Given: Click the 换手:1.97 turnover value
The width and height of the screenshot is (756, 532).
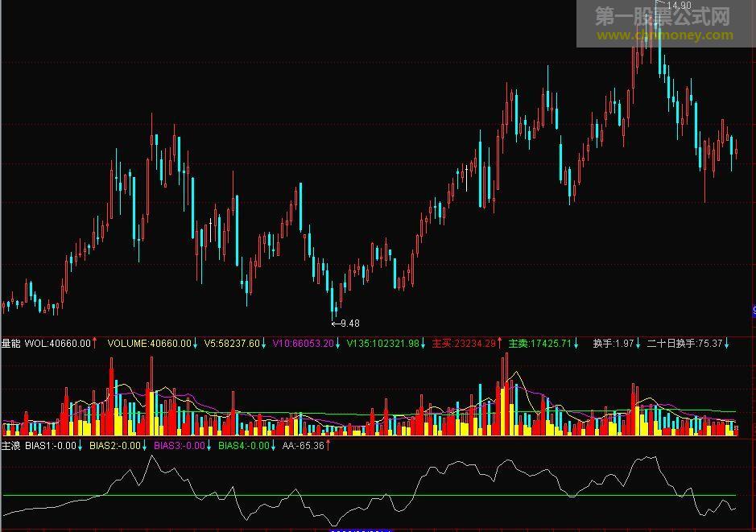Looking at the screenshot, I should 613,344.
